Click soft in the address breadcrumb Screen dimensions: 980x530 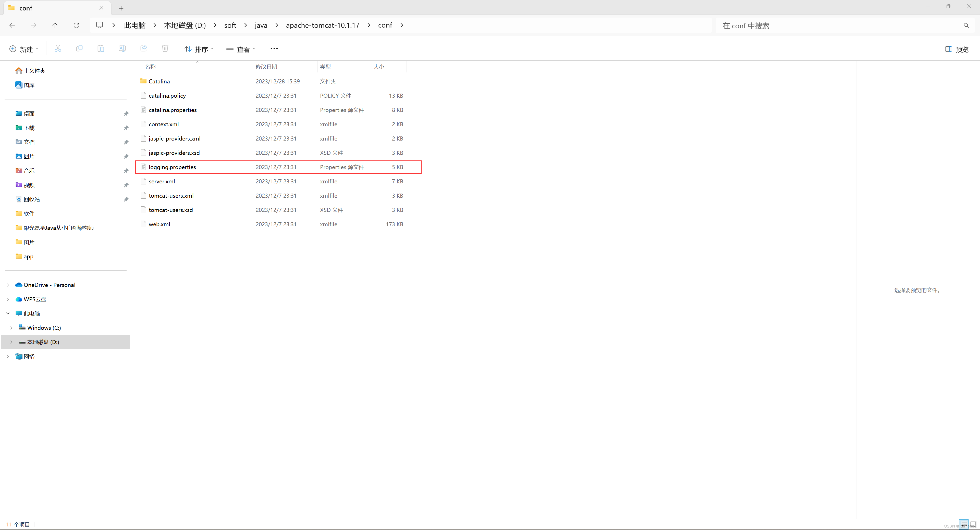click(x=230, y=26)
